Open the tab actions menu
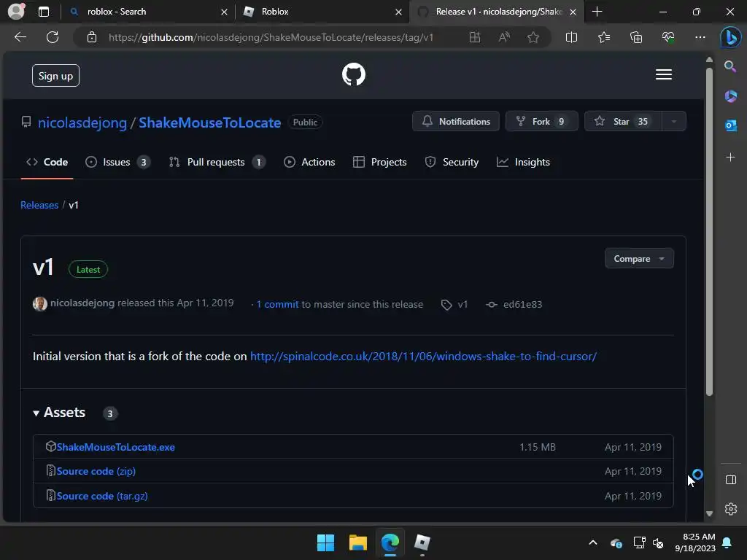 point(43,12)
